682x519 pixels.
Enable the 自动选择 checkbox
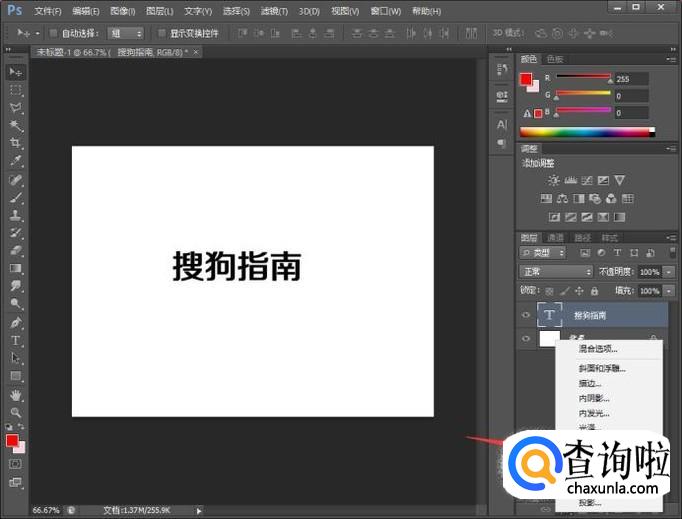click(53, 33)
